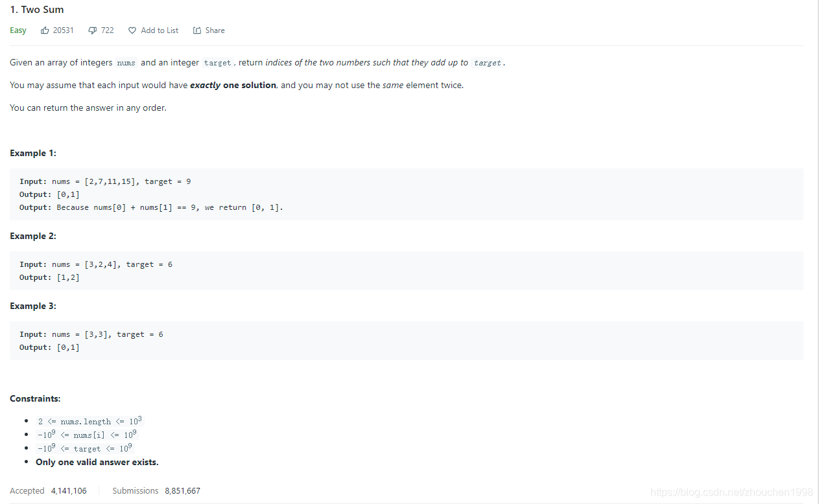Click the blog.csdn.net watermark link
Screen dimensions: 819x504
click(x=731, y=493)
